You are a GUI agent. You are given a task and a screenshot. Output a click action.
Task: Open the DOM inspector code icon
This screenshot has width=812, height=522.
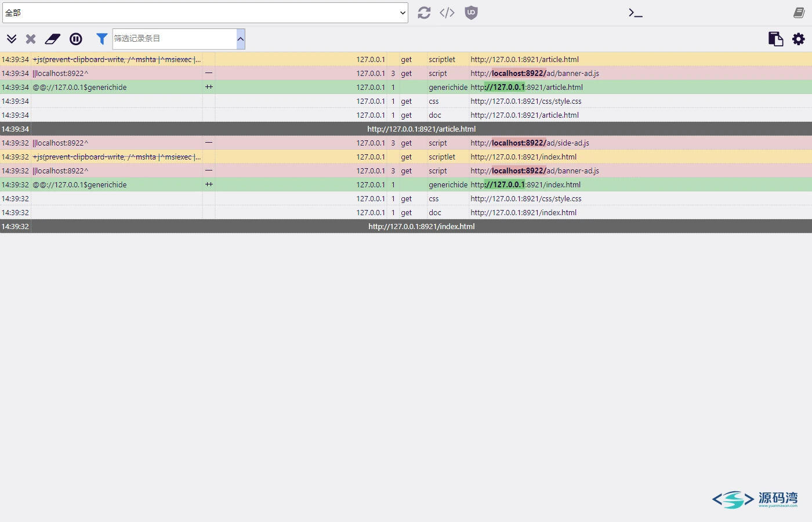(447, 13)
